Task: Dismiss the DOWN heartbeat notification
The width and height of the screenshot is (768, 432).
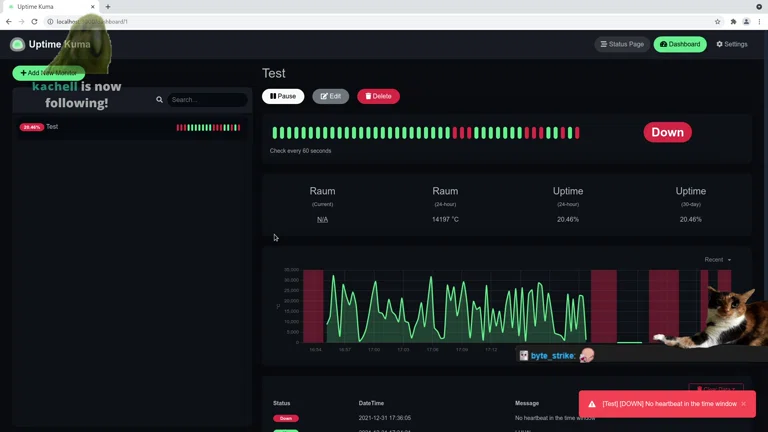Action: point(744,404)
